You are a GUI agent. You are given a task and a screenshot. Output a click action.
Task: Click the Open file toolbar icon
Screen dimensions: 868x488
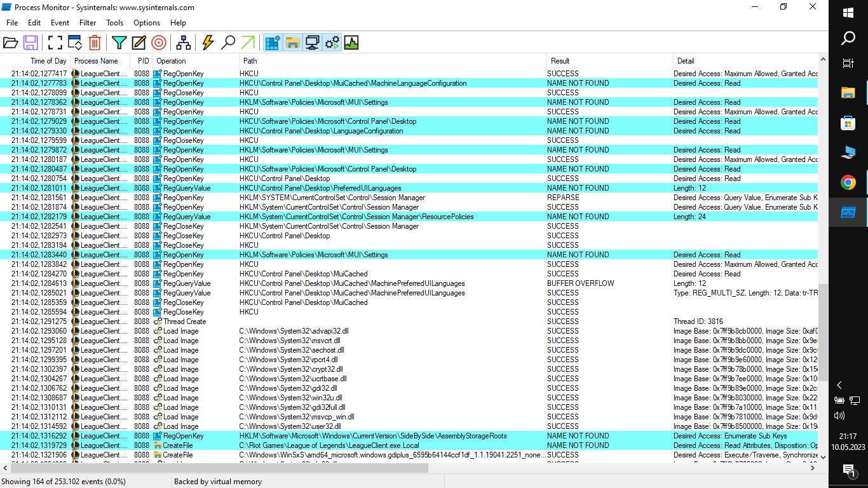[11, 43]
